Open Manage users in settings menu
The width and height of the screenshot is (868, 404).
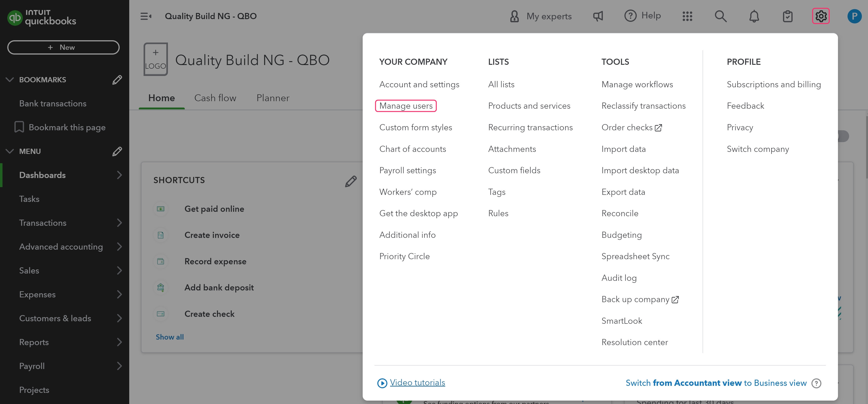tap(406, 106)
